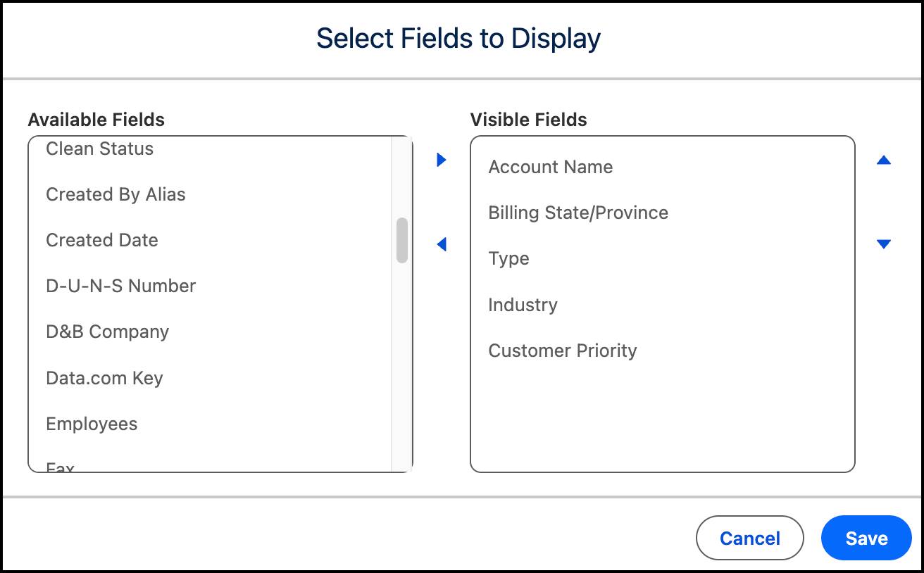
Task: Click the left arrow to remove field from Visible
Action: coord(442,244)
